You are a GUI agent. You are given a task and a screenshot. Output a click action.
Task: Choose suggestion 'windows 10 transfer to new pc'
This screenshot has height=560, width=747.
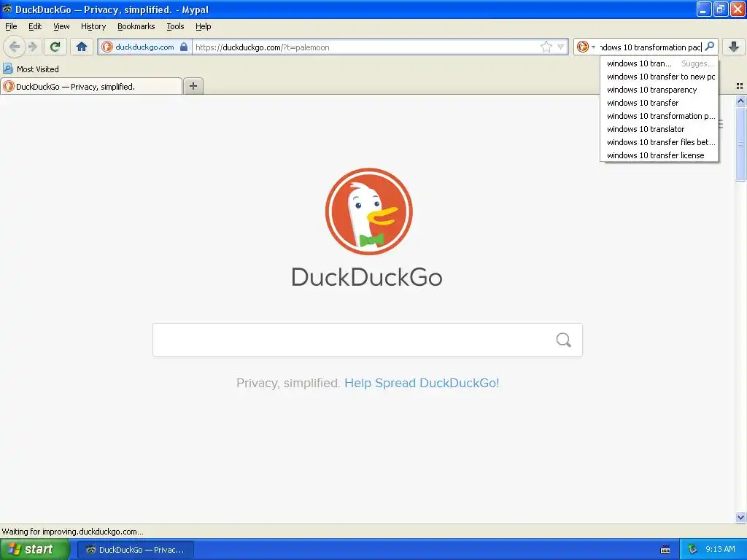pos(659,77)
